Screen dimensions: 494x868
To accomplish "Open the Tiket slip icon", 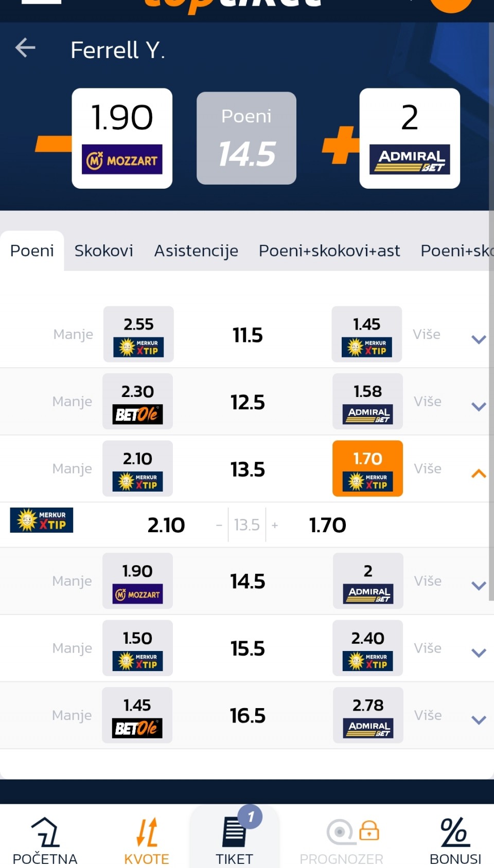I will click(x=234, y=831).
